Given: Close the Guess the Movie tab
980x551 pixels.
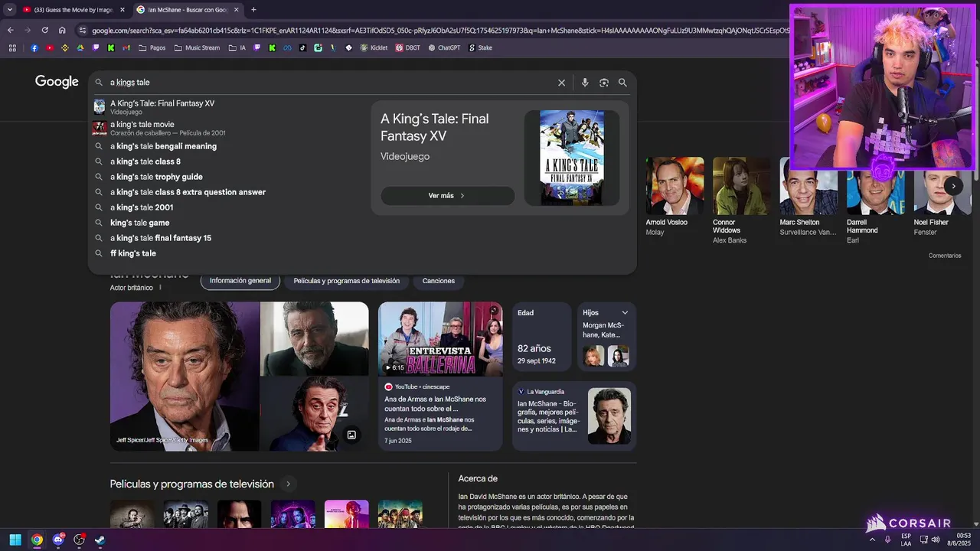Looking at the screenshot, I should pos(122,10).
